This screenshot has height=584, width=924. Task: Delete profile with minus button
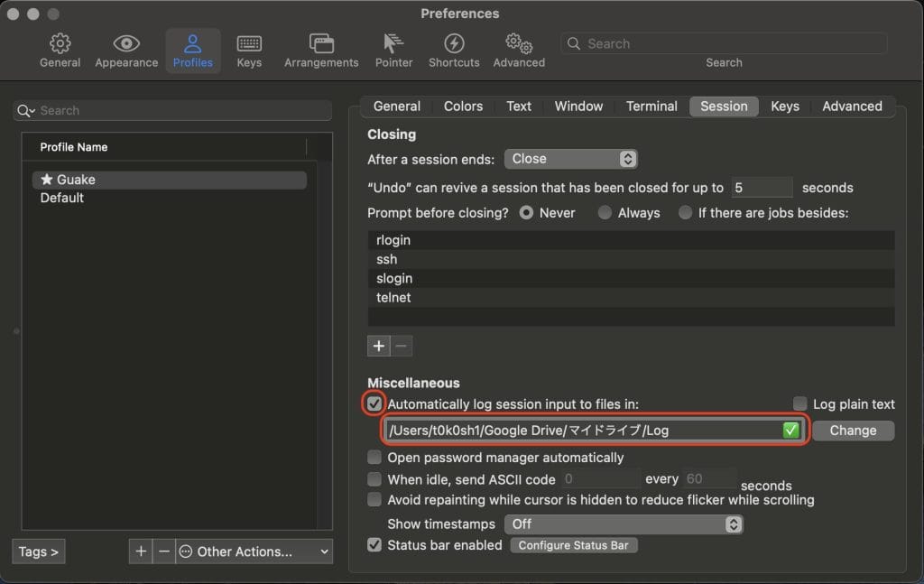coord(164,552)
